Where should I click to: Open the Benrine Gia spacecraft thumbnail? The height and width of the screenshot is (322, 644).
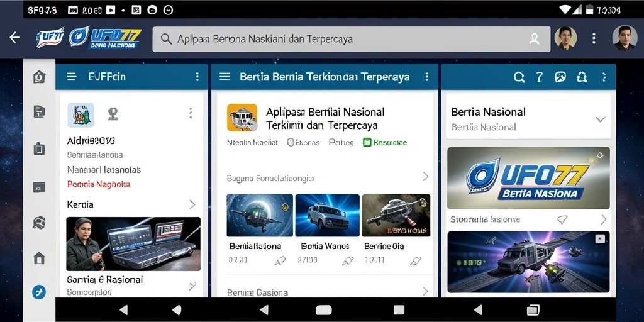point(396,215)
